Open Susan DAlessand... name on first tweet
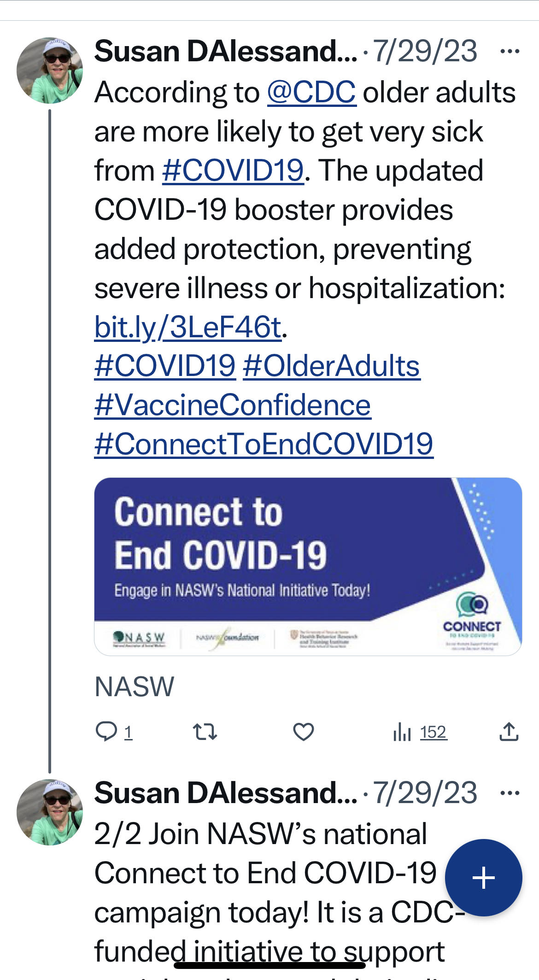This screenshot has height=980, width=539. pos(226,51)
